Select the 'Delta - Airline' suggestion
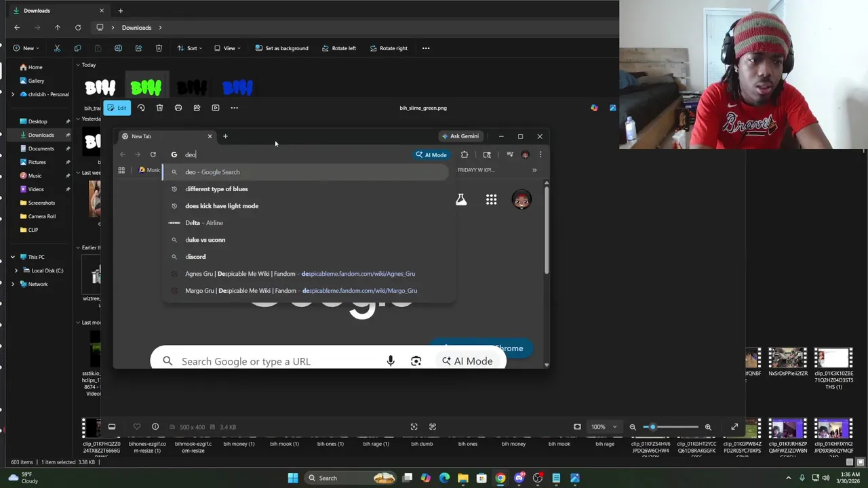 305,223
